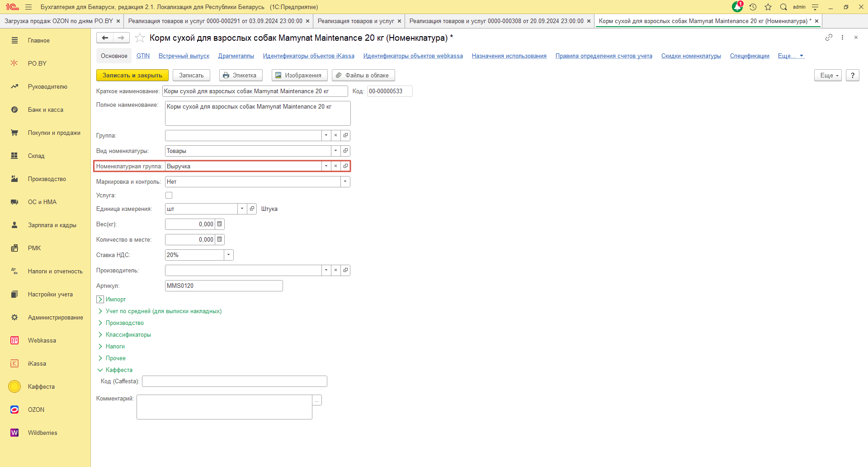The image size is (868, 467).
Task: Open the Еще actions button
Action: [828, 75]
